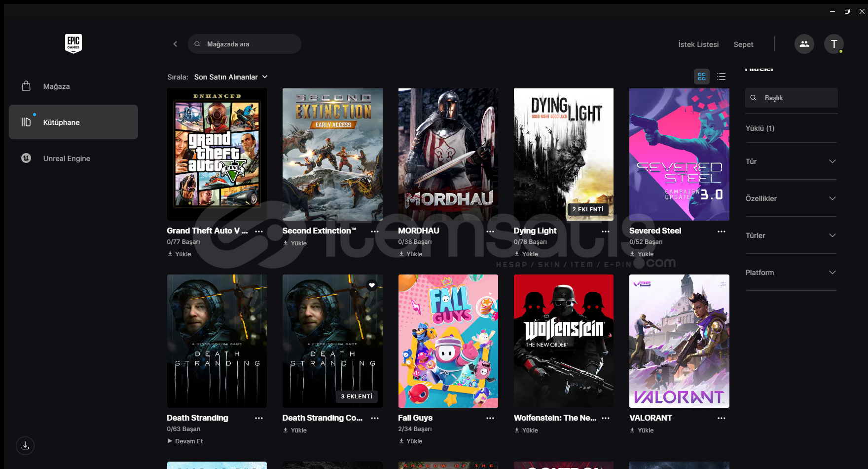Select Kütüphane in the sidebar
The height and width of the screenshot is (469, 868).
pos(73,122)
